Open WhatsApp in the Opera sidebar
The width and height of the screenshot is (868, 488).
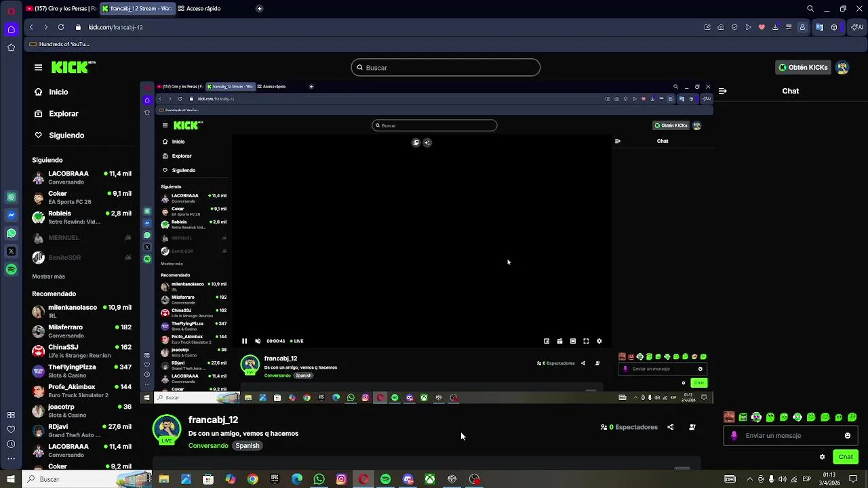(11, 233)
